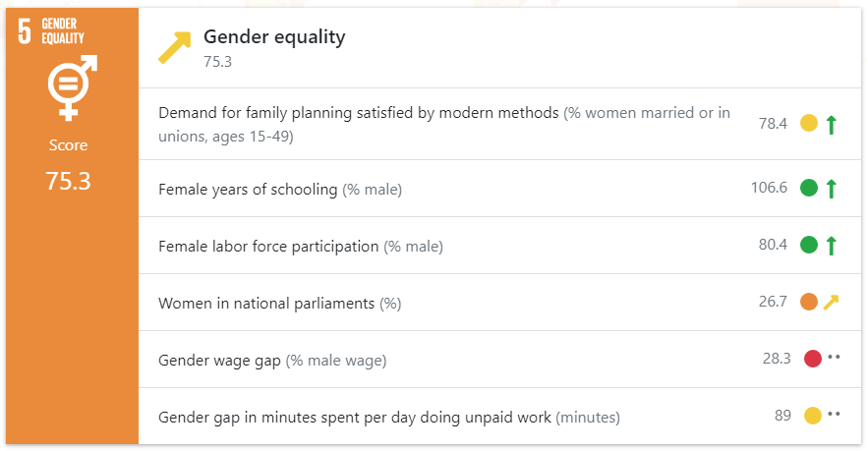Viewport: 868px width, 451px height.
Task: Click the SDG 5 Gender Equality tile label
Action: [51, 31]
